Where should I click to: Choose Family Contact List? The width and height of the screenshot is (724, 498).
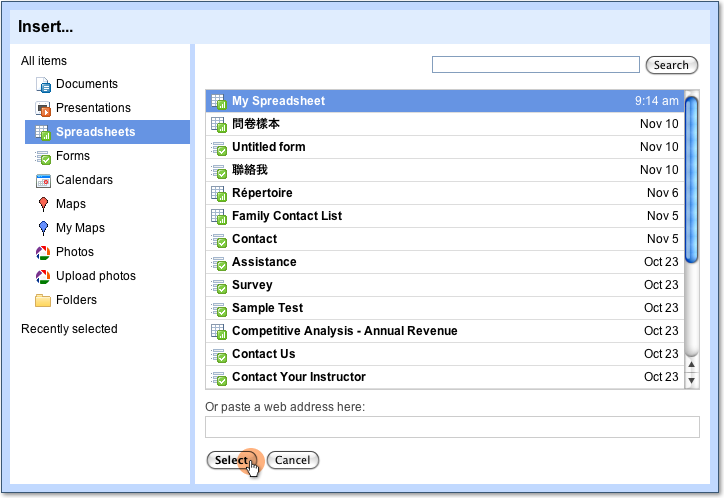pyautogui.click(x=445, y=216)
